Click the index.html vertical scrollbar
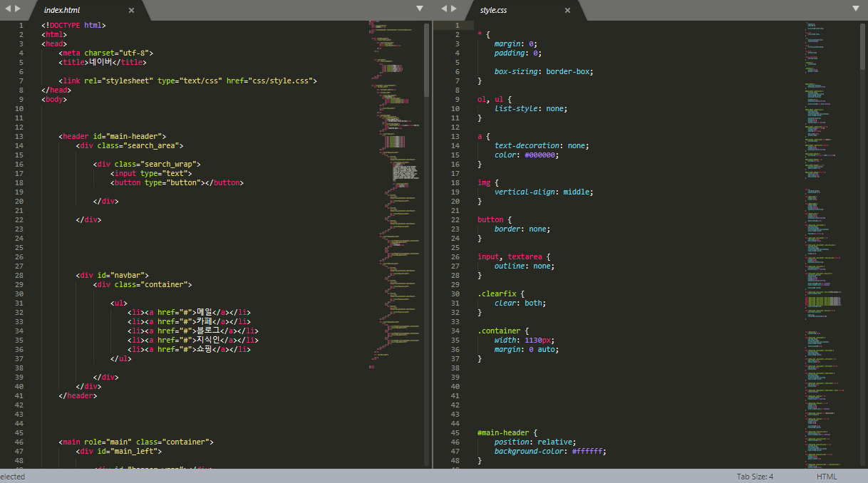 coord(427,60)
